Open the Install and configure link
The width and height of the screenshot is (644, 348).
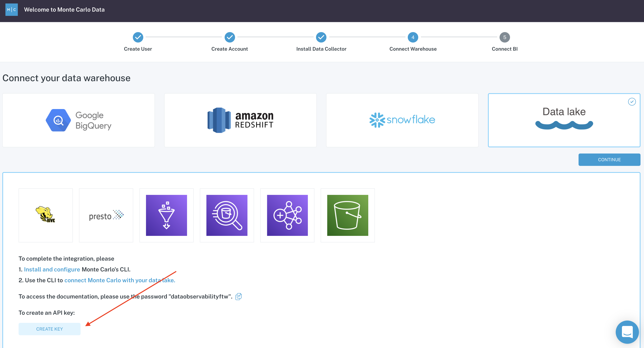click(x=52, y=269)
